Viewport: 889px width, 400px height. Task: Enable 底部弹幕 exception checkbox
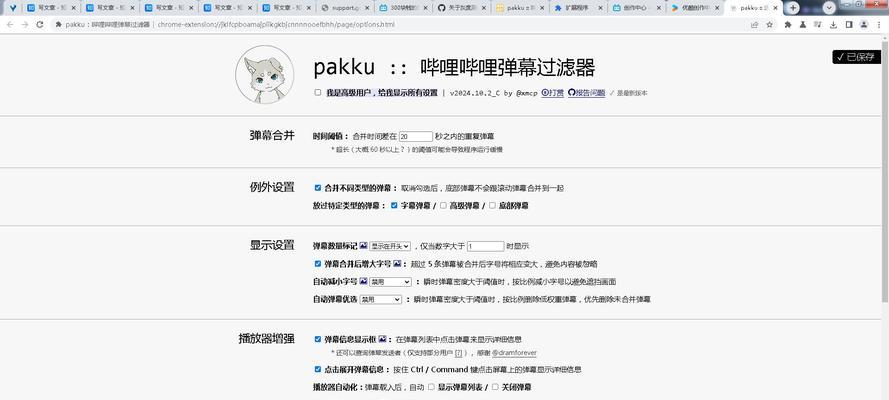point(492,206)
